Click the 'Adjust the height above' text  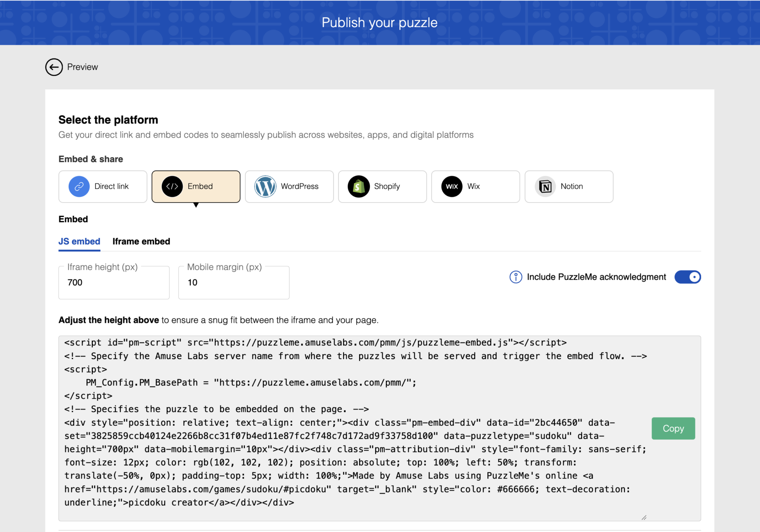pyautogui.click(x=109, y=320)
